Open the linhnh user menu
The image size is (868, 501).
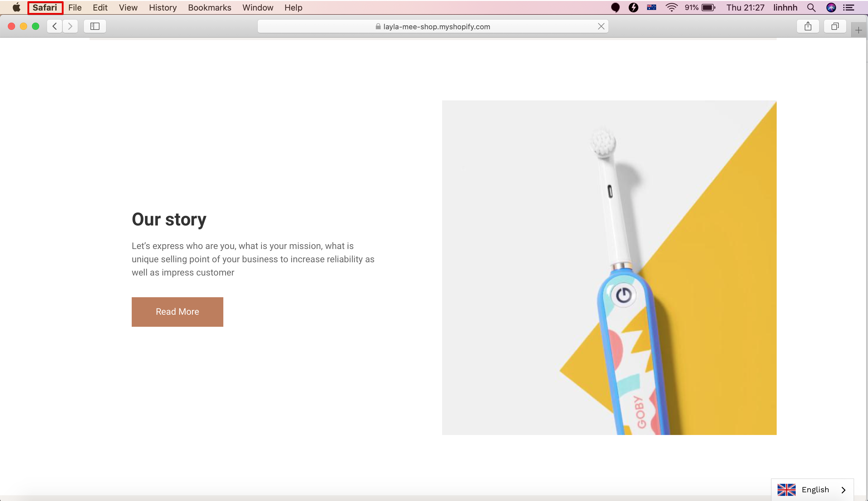785,8
